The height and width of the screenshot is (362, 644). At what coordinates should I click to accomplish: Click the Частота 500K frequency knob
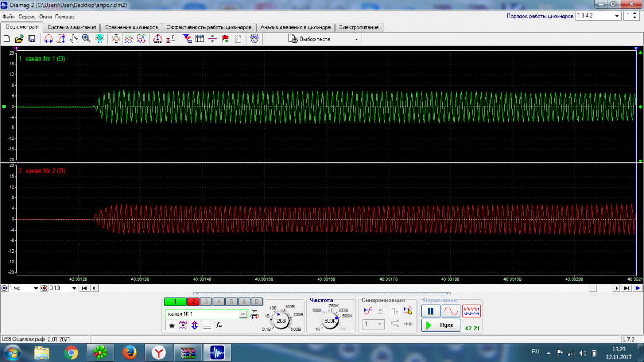coord(330,321)
